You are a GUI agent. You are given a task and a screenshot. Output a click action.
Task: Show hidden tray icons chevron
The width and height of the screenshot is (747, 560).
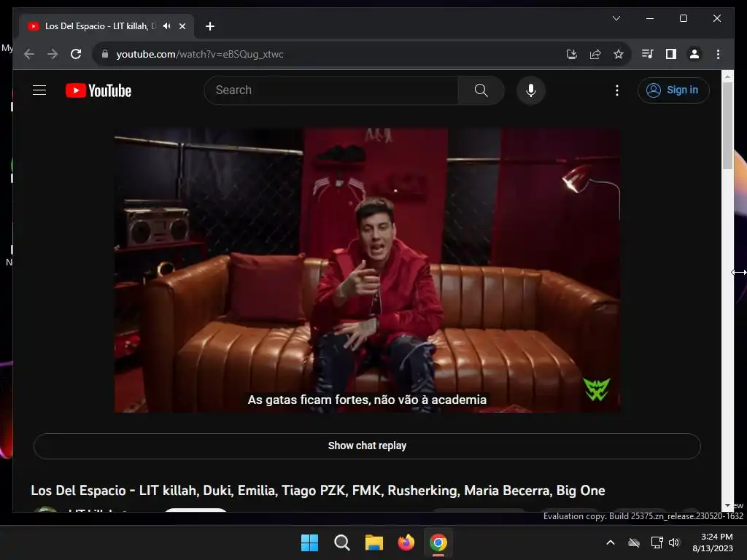pos(611,542)
